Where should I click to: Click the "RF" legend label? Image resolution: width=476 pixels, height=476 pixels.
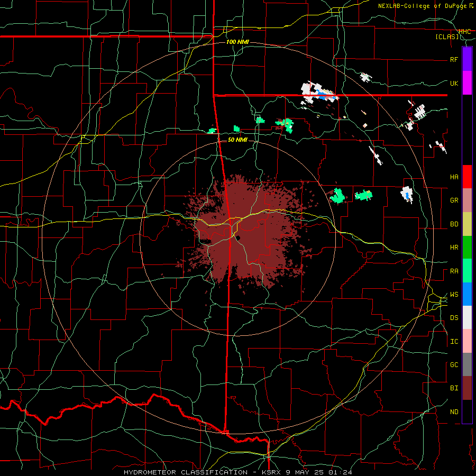click(x=454, y=59)
